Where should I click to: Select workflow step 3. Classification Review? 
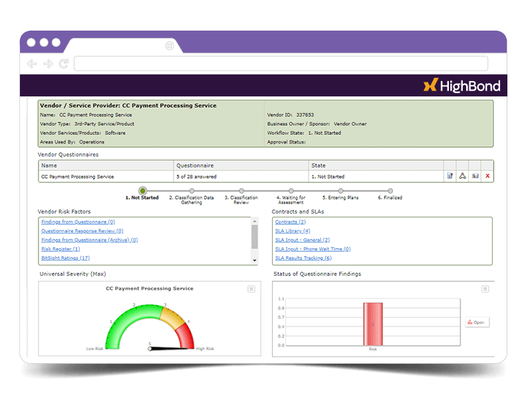coord(241,191)
